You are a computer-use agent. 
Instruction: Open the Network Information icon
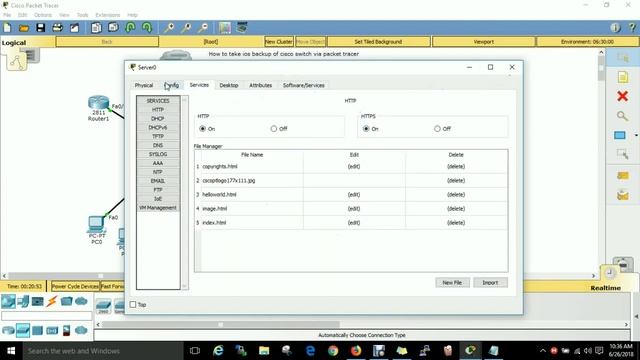pos(616,28)
